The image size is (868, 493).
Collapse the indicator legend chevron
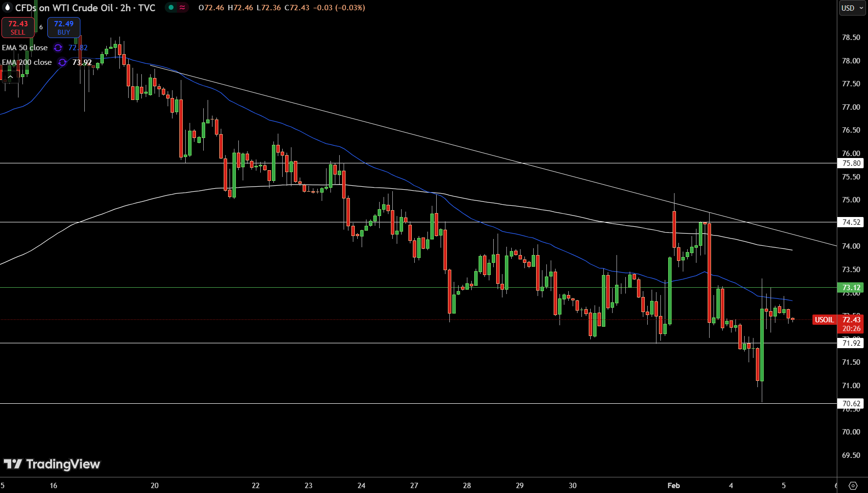(10, 77)
